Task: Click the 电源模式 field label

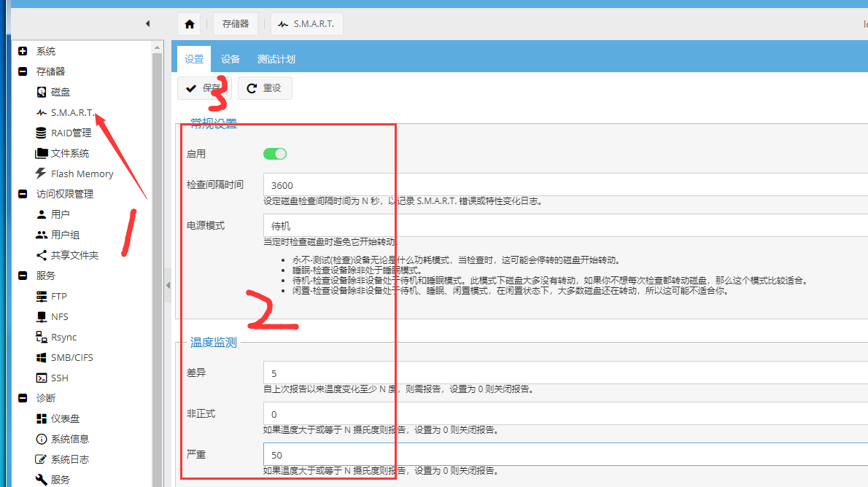Action: coord(206,226)
